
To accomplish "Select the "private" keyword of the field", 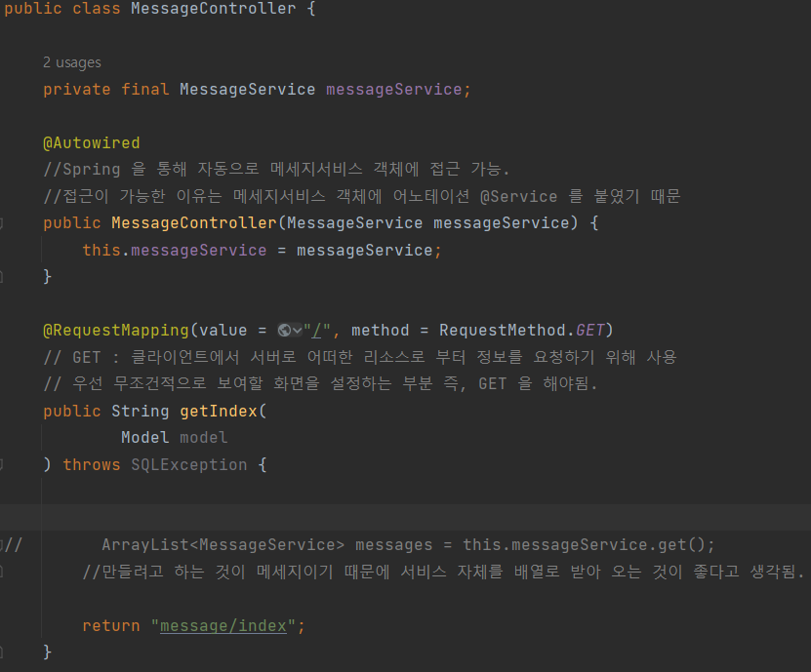I will [x=76, y=90].
